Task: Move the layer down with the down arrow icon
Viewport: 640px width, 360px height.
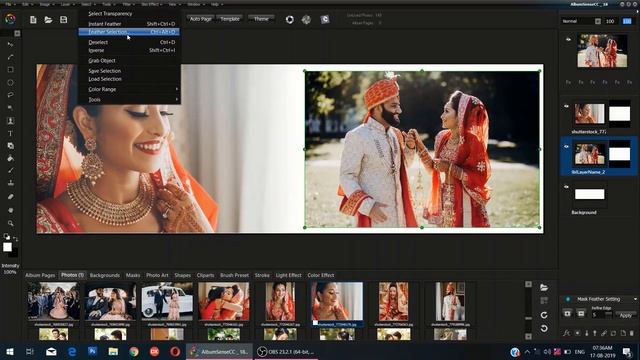Action: coord(587,333)
